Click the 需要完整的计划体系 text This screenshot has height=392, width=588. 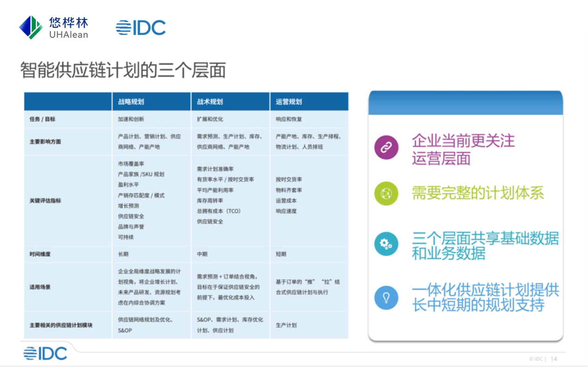click(478, 193)
